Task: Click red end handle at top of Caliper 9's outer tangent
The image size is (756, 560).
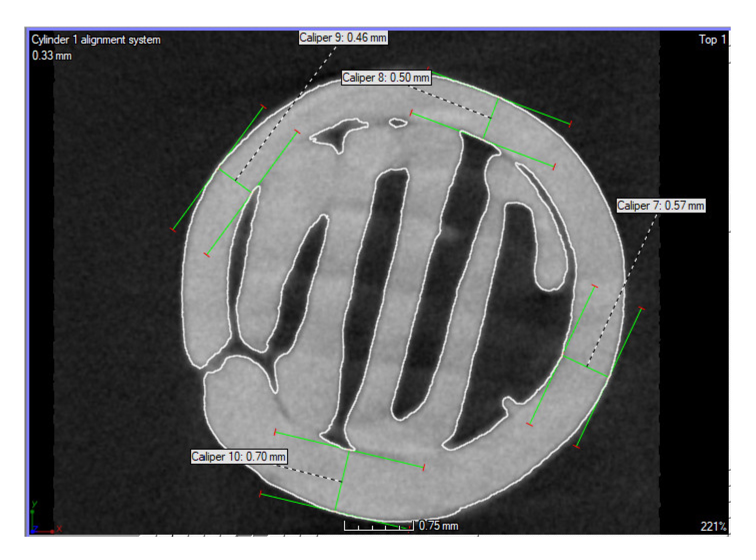Action: click(x=263, y=107)
